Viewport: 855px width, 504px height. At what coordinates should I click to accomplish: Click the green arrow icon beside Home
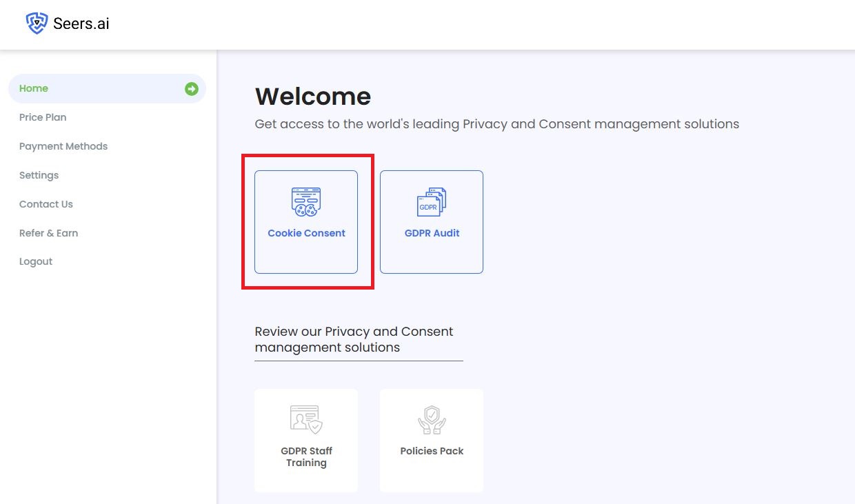tap(191, 89)
